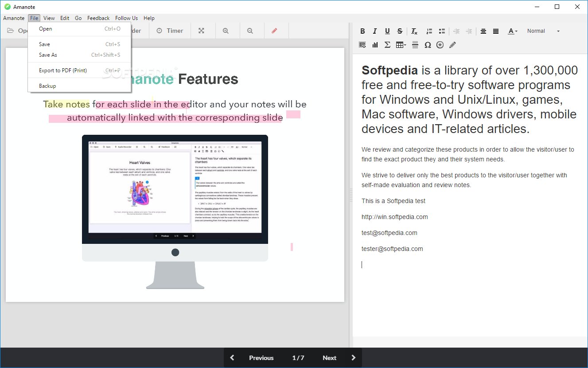Click the slide title word Features
The height and width of the screenshot is (368, 588).
pyautogui.click(x=208, y=79)
